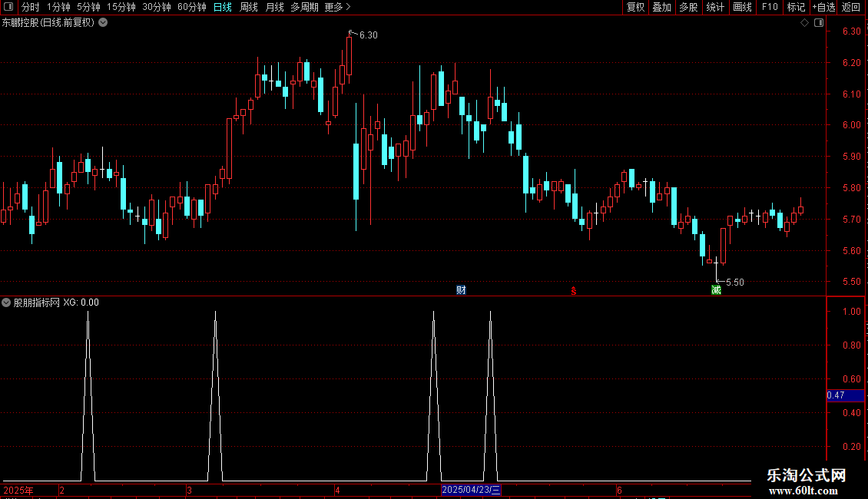The height and width of the screenshot is (499, 868).
Task: Switch to 月线 monthly chart
Action: (274, 7)
